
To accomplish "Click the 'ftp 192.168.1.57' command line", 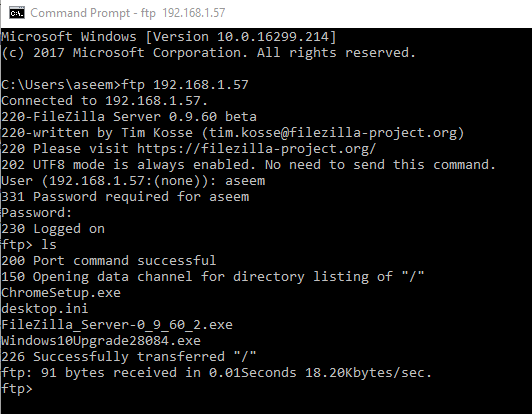I will (125, 84).
